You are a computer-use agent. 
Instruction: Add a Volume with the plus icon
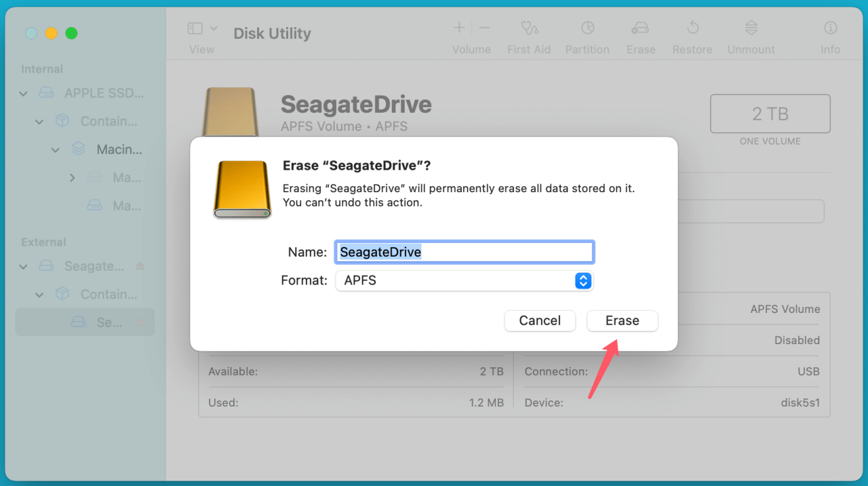coord(458,28)
